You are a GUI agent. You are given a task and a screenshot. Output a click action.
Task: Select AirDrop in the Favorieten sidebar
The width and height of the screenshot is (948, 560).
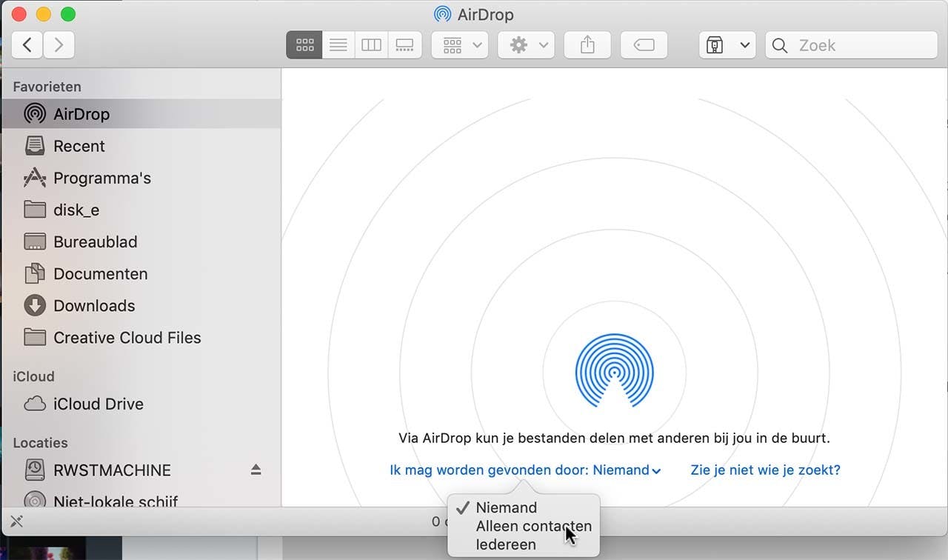[x=81, y=113]
